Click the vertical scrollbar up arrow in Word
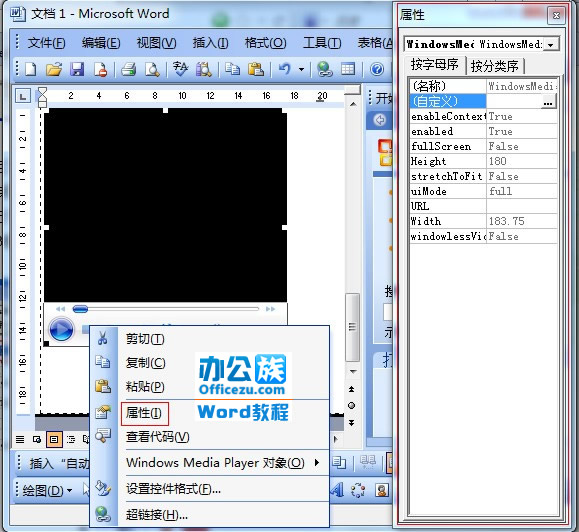 point(353,104)
